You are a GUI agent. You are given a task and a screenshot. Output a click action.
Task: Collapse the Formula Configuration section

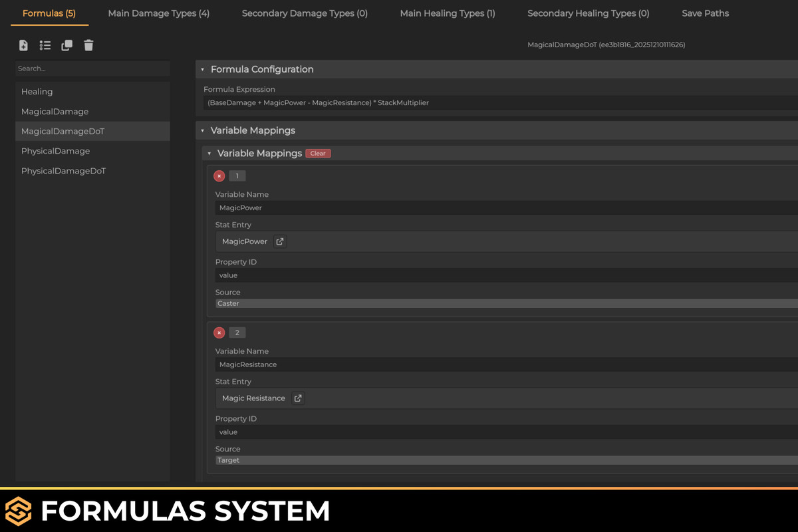click(x=203, y=69)
